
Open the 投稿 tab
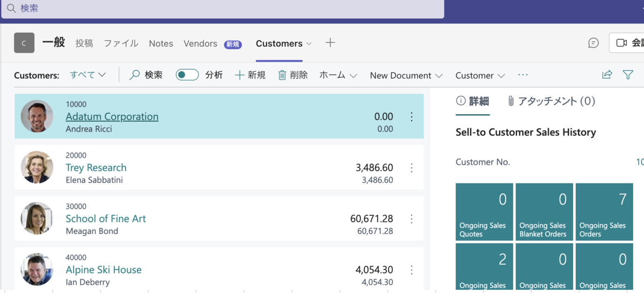coord(84,43)
